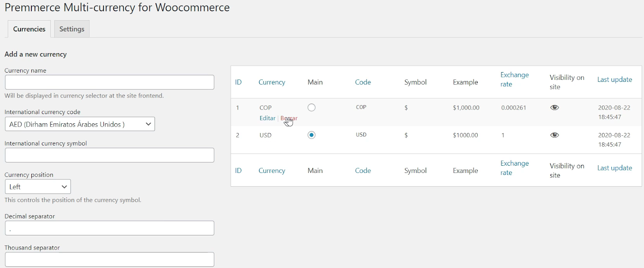Sort by ID in table header
This screenshot has height=268, width=644.
coord(238,82)
